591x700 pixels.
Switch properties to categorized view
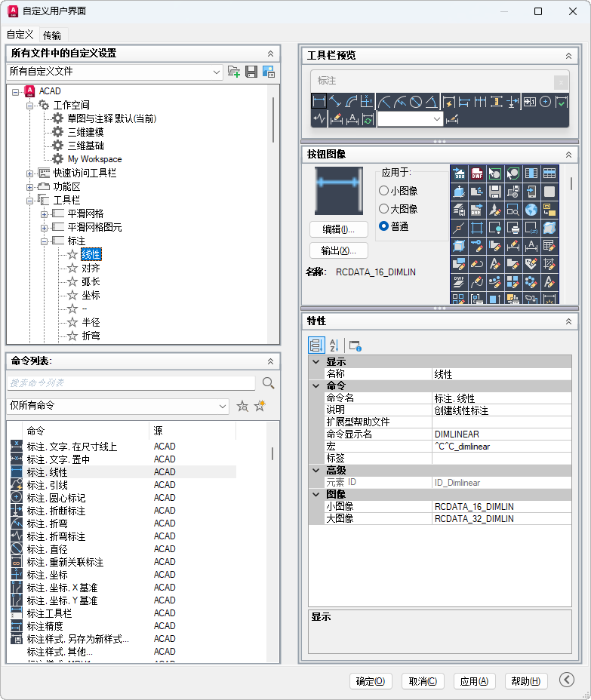[x=316, y=345]
